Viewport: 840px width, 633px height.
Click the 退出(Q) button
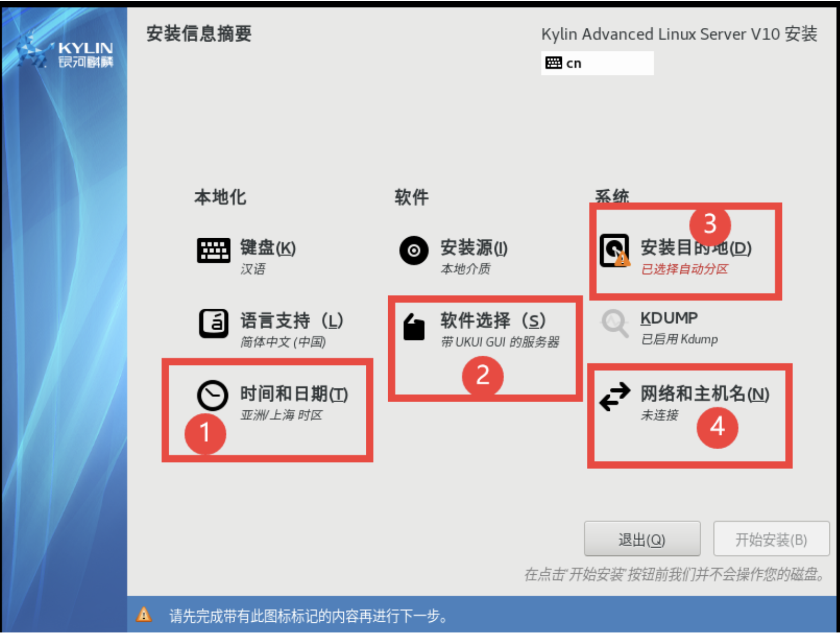642,539
